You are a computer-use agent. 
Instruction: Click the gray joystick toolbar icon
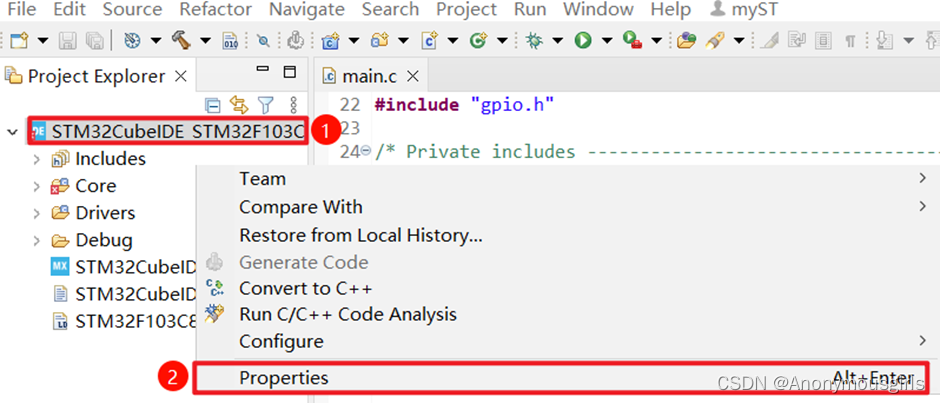point(294,40)
